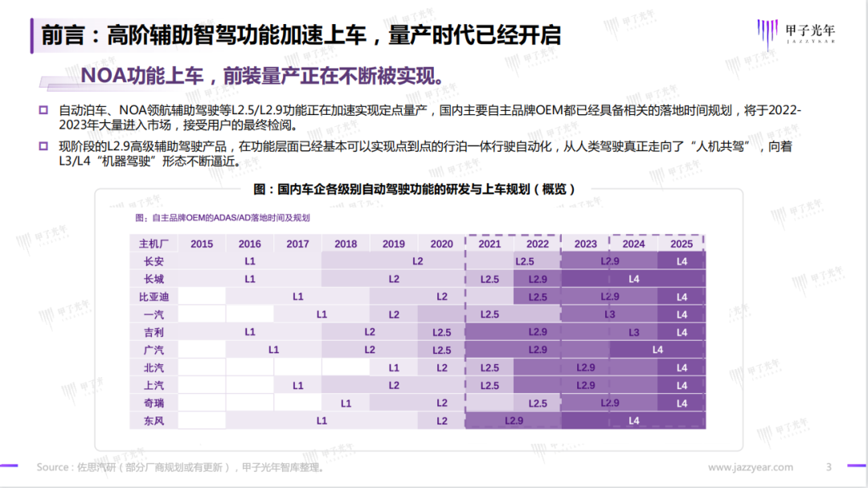This screenshot has width=868, height=488.
Task: Click the 甲子光年 Jazzyear logo
Action: pyautogui.click(x=796, y=34)
